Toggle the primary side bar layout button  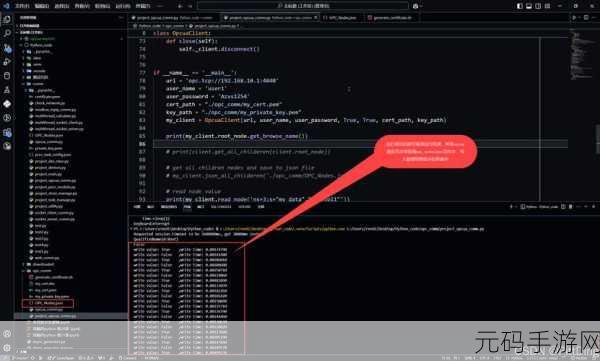(520, 6)
